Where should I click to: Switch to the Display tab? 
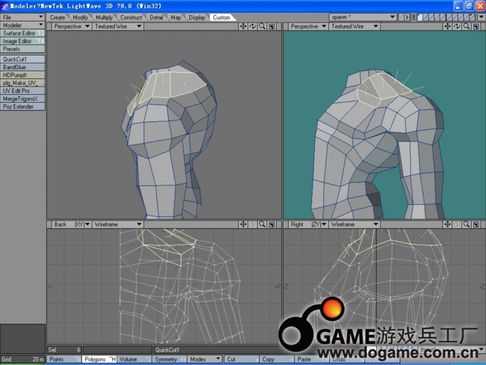click(x=197, y=17)
